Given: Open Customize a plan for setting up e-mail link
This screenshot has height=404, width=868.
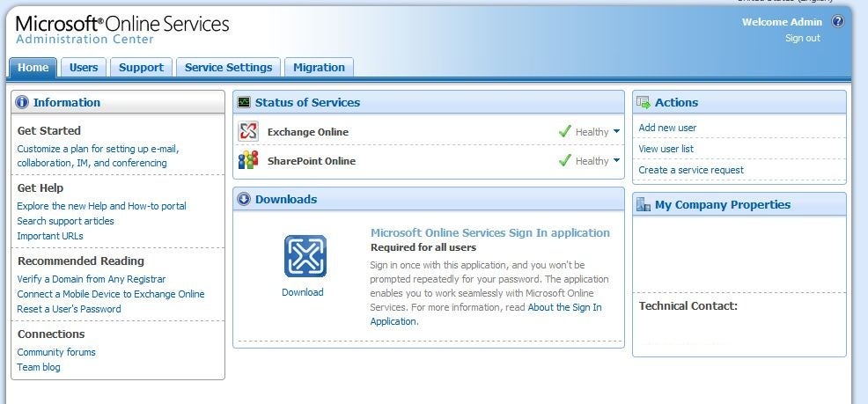Looking at the screenshot, I should pyautogui.click(x=98, y=156).
